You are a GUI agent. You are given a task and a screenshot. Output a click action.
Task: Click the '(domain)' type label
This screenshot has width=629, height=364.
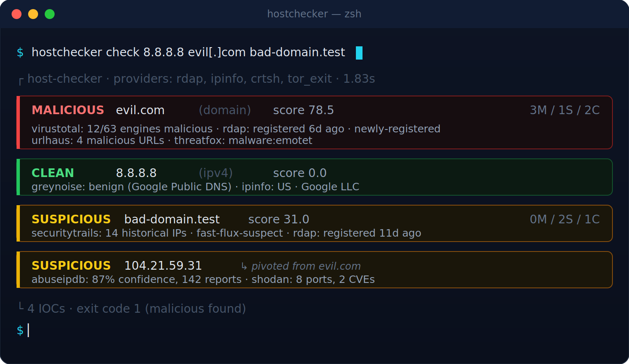pos(225,110)
